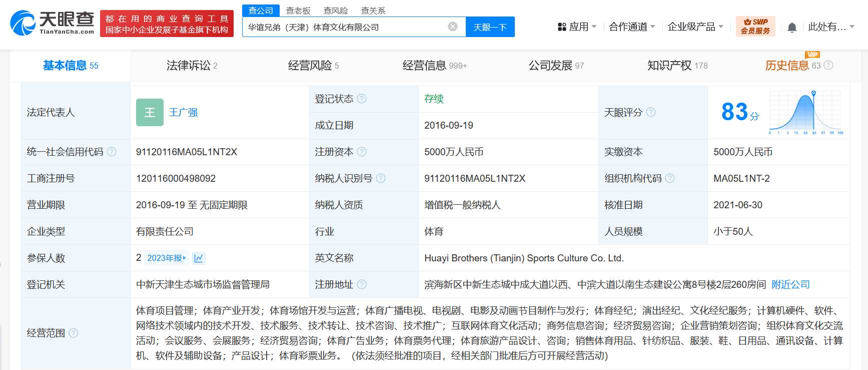868x370 pixels.
Task: Expand the 合作通道 dropdown
Action: (631, 27)
